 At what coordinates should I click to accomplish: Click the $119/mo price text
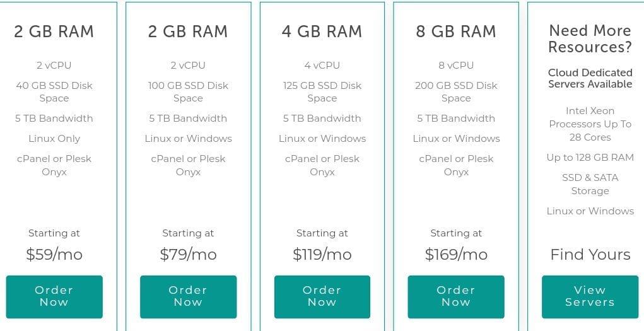pos(322,254)
